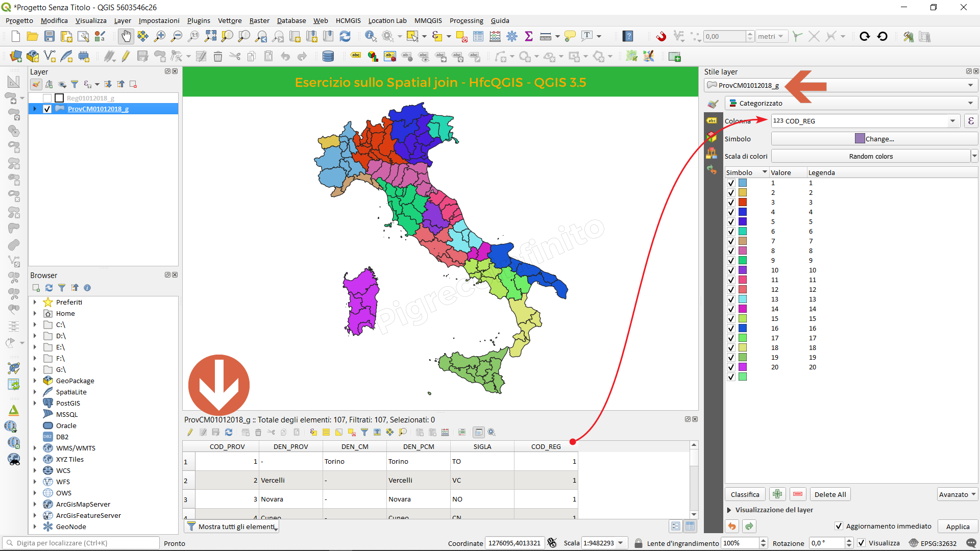Open the Progetto menu
Screen dimensions: 980x551
click(x=19, y=20)
